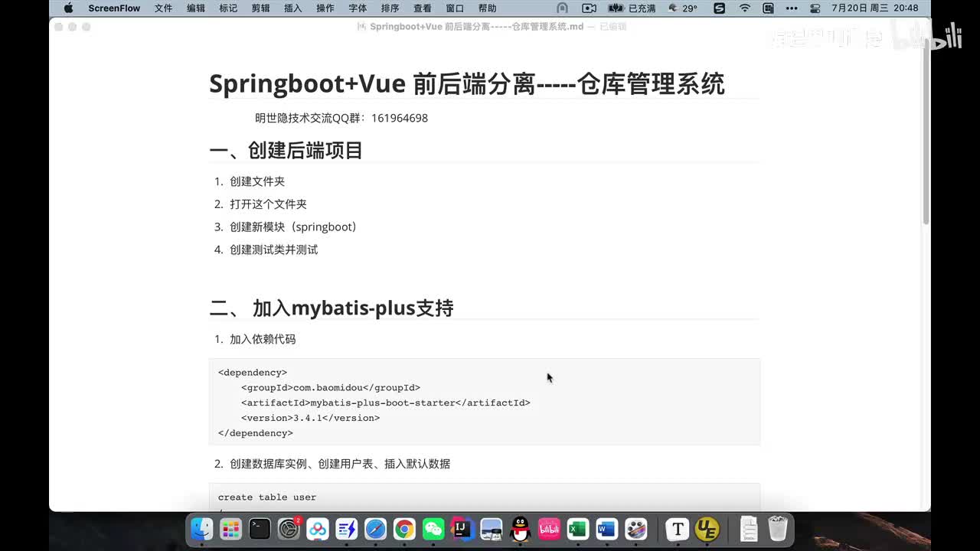Click the com.baomidou groupId code line
This screenshot has height=551, width=980.
331,388
